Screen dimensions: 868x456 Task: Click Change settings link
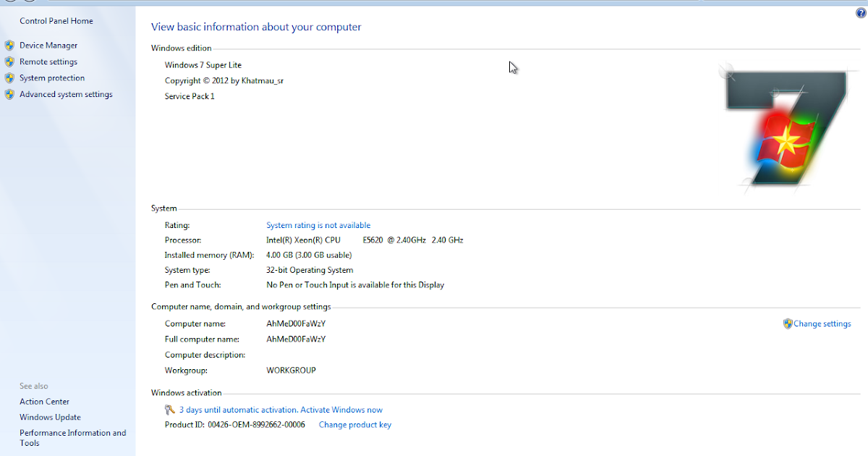(822, 324)
